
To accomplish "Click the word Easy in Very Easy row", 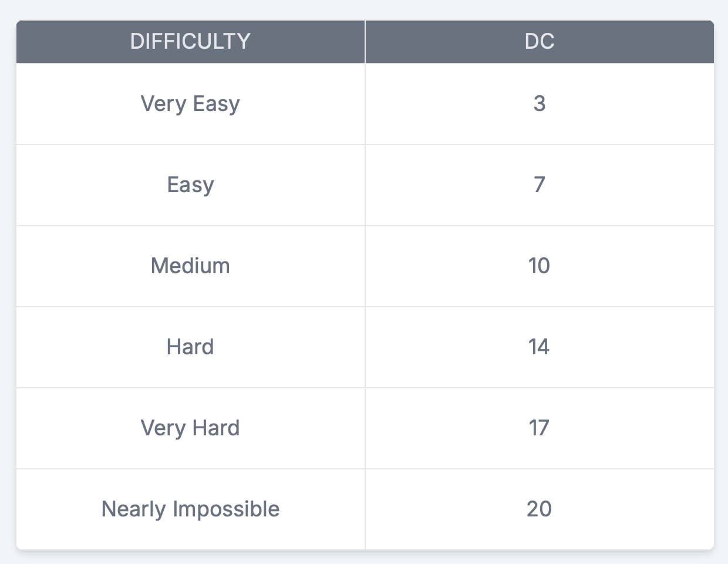I will click(x=216, y=104).
